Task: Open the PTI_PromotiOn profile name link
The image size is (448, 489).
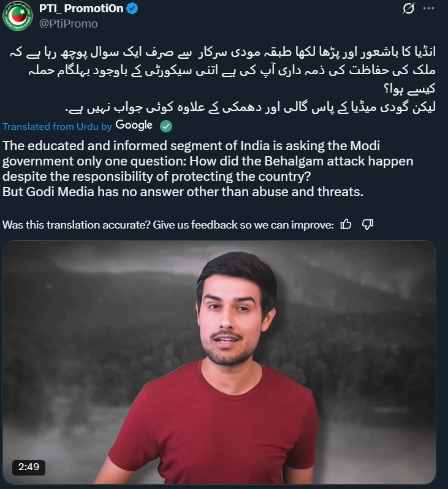Action: coord(81,9)
